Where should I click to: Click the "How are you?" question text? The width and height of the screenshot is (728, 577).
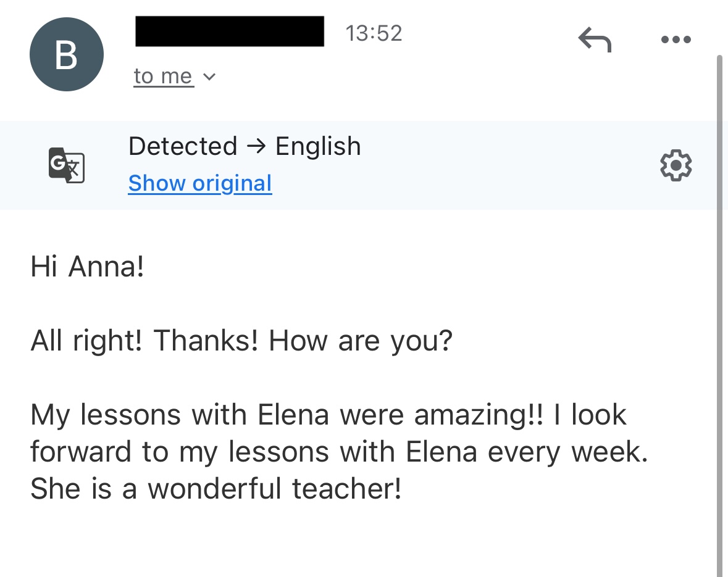pos(361,340)
